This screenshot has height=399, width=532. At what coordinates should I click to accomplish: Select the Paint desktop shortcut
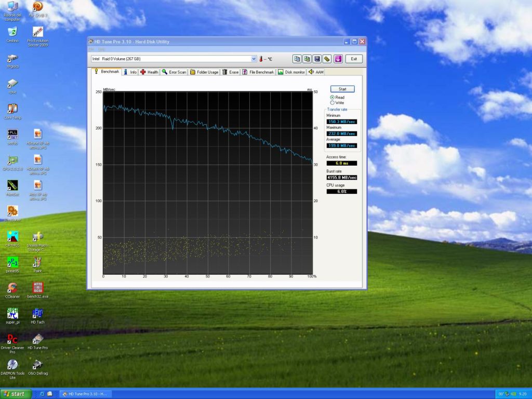(x=37, y=265)
